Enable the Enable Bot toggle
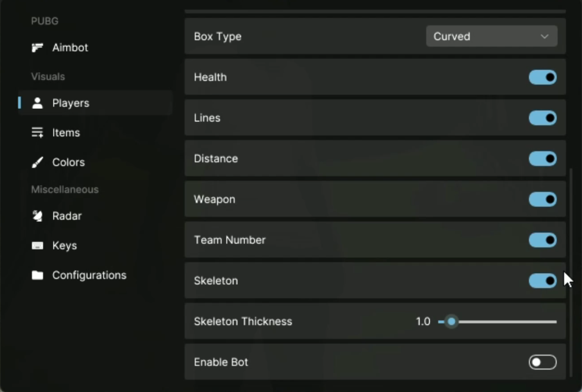The width and height of the screenshot is (582, 392). pos(542,362)
